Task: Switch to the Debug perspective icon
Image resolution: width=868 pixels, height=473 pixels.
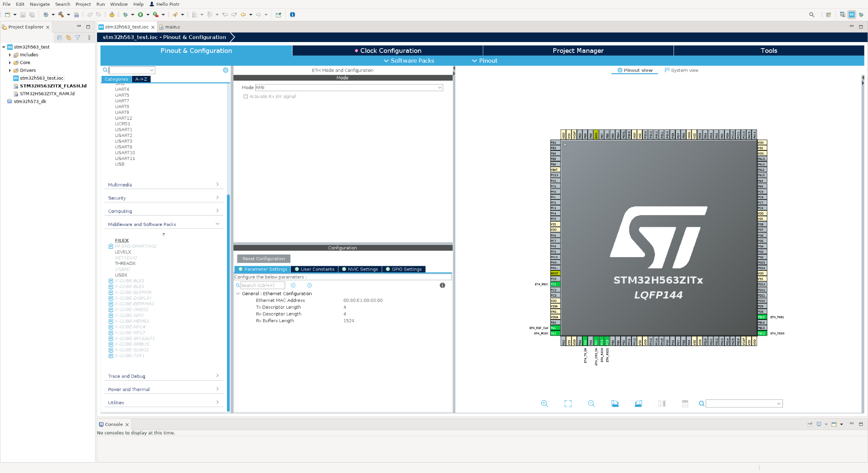Action: pos(861,15)
